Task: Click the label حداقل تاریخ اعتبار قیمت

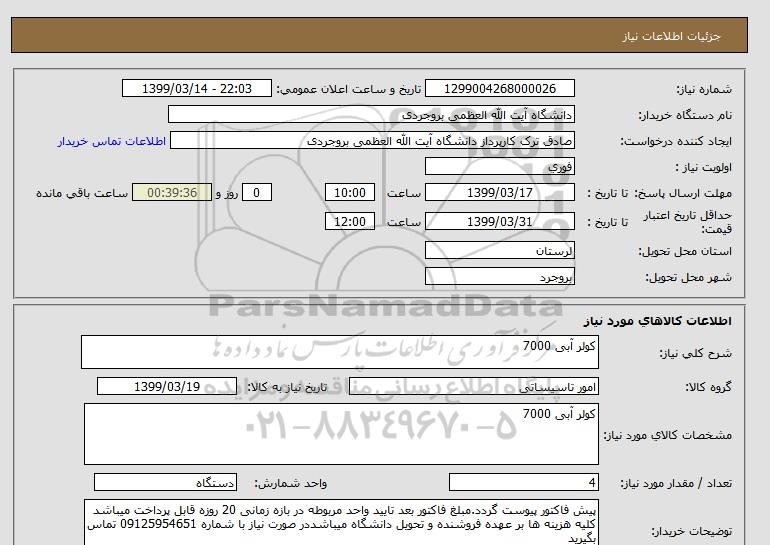Action: point(688,222)
